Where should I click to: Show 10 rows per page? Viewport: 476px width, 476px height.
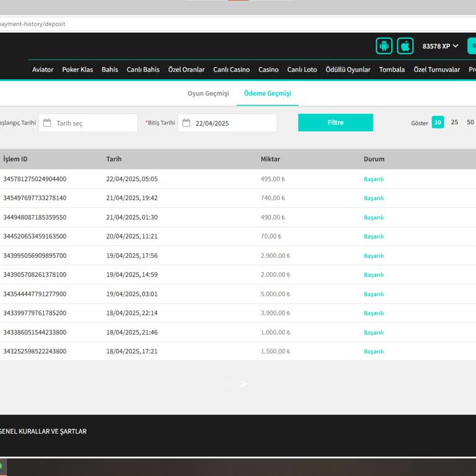click(438, 122)
